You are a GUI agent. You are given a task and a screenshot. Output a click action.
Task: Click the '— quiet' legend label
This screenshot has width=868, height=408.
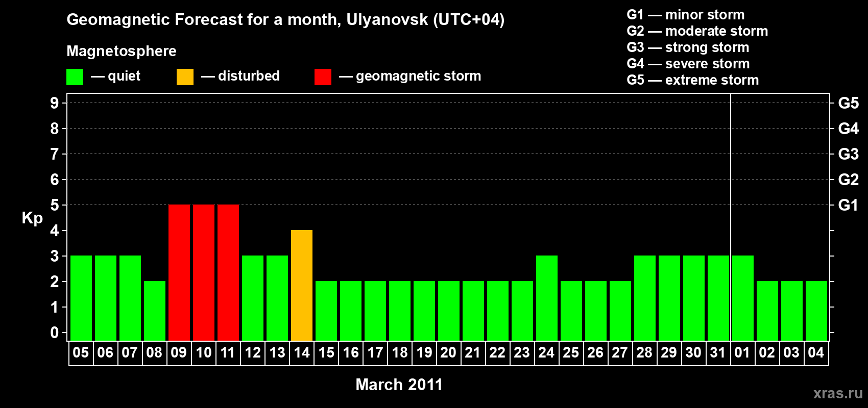[115, 76]
